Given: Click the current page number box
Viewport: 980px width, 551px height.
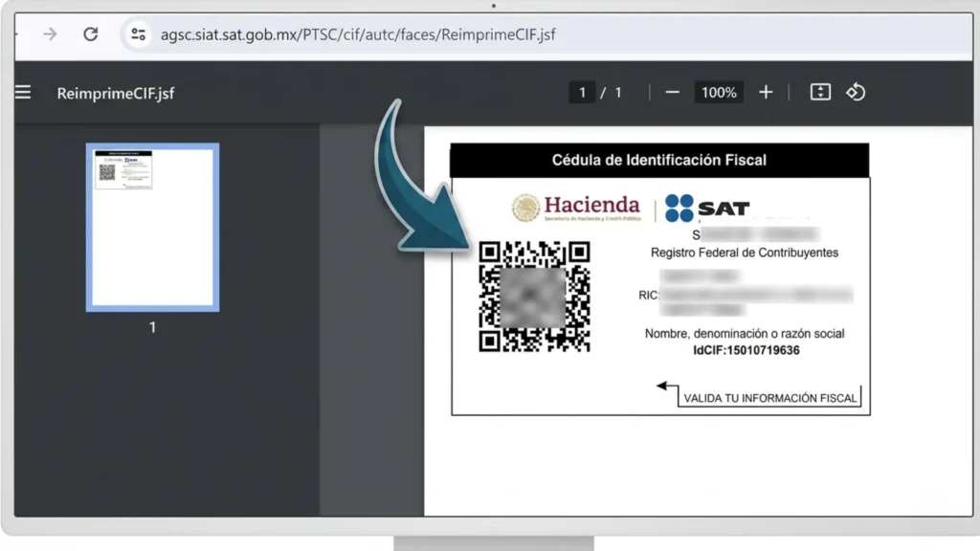Looking at the screenshot, I should [x=582, y=93].
